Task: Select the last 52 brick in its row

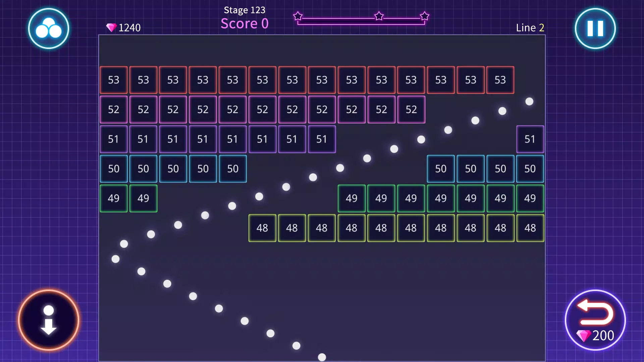Action: click(x=411, y=109)
